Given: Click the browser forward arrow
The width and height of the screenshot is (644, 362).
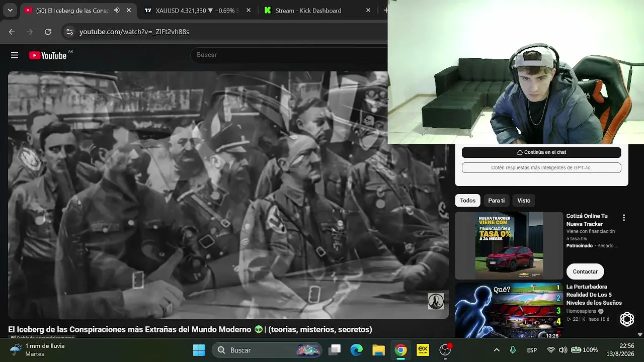Looking at the screenshot, I should (x=30, y=32).
